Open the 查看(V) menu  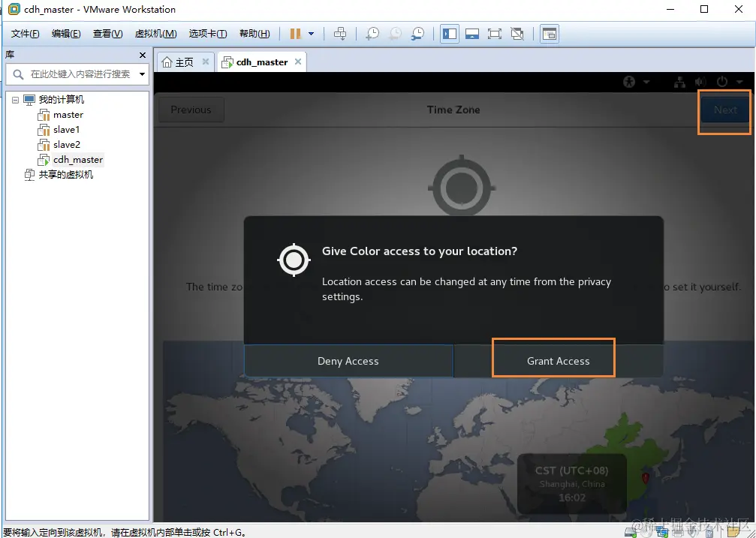point(107,34)
